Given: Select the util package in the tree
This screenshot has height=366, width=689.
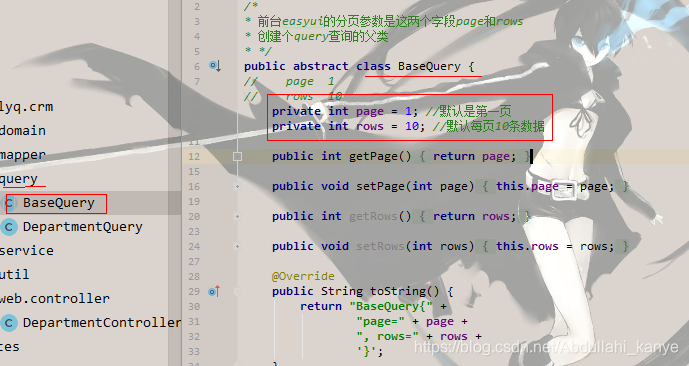Looking at the screenshot, I should point(15,275).
